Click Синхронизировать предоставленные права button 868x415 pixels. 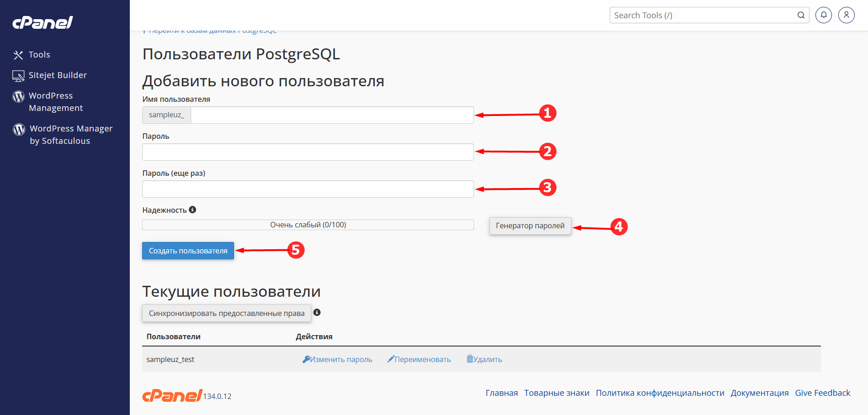point(227,313)
